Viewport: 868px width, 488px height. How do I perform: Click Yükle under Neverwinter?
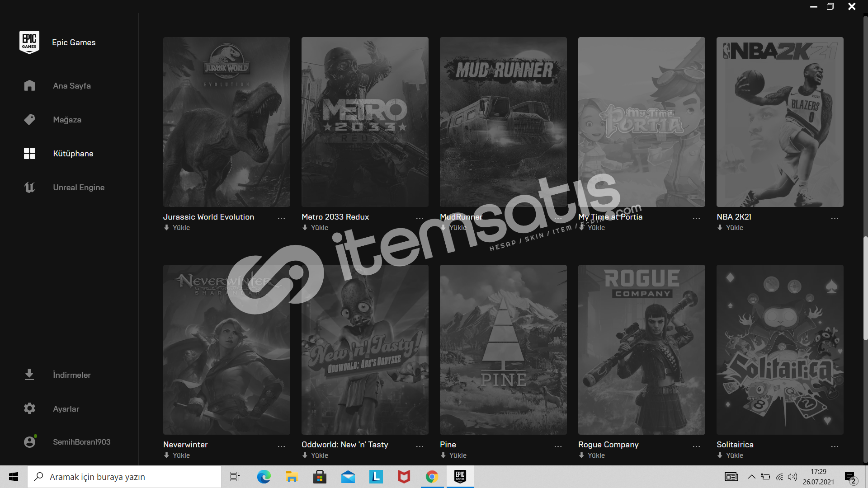pos(177,455)
